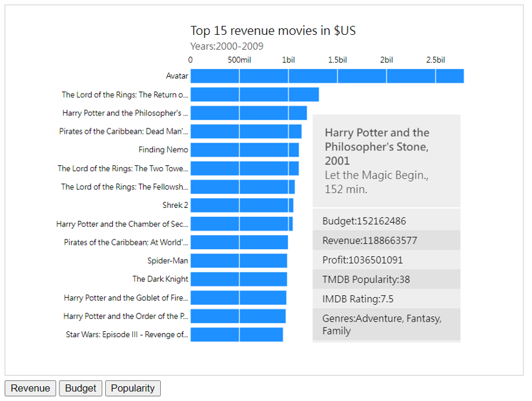Select the Finding Nemo label

(163, 150)
